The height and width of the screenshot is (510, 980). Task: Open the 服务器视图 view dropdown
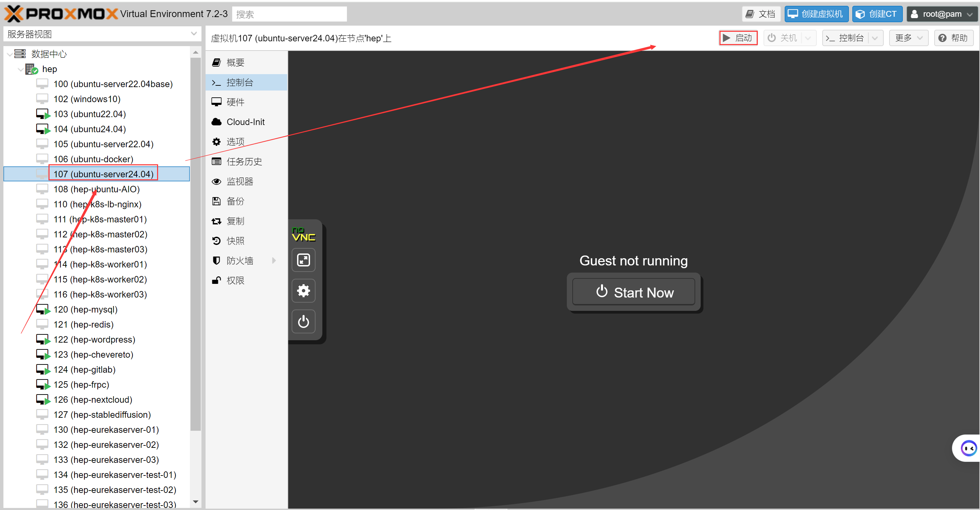tap(194, 34)
